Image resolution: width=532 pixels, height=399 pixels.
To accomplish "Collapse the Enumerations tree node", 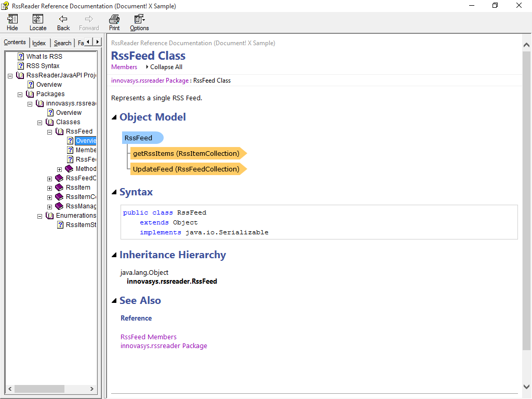I will point(39,216).
